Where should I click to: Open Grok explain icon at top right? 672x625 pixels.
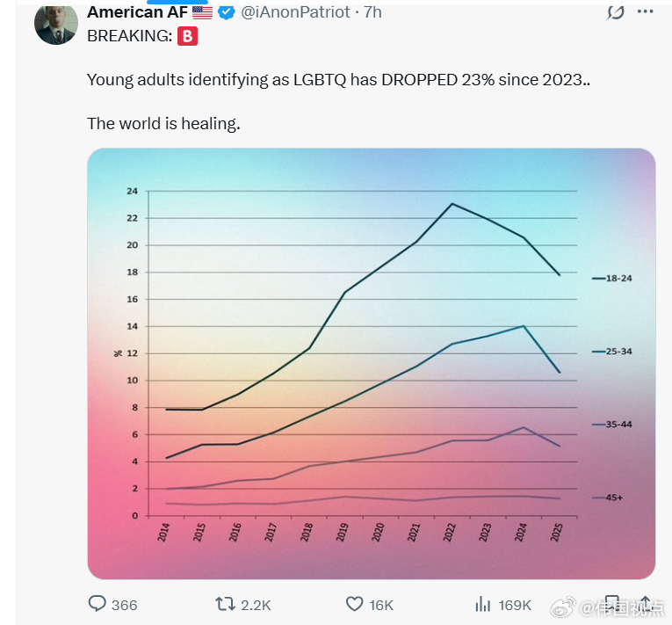(616, 12)
